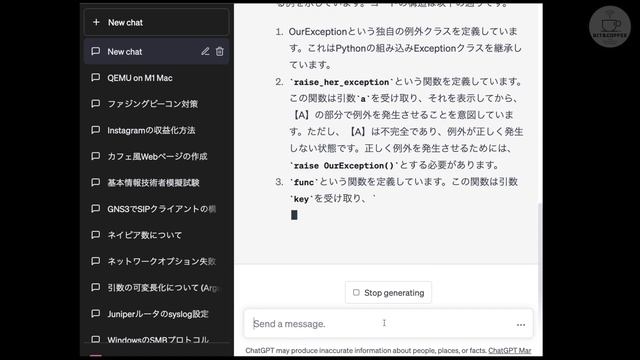Open the Instagramの収益化方法 conversation
Screen dimensions: 640x360
(x=156, y=130)
